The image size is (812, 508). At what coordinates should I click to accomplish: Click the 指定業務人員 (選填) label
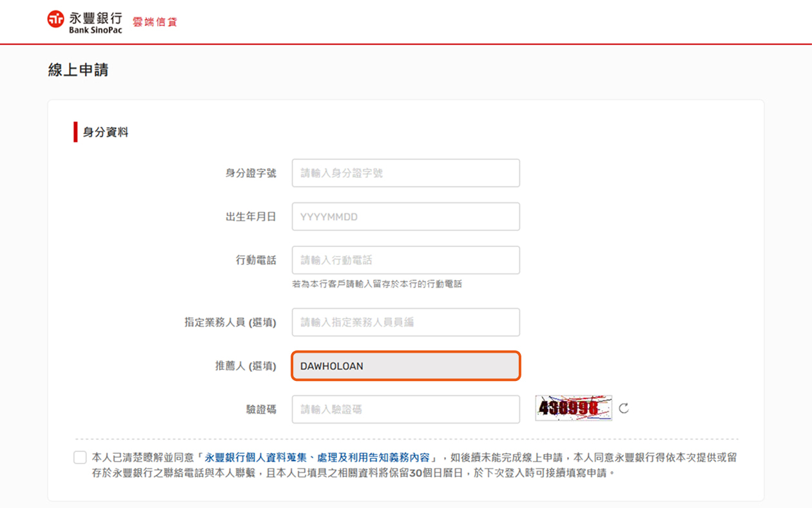[230, 322]
